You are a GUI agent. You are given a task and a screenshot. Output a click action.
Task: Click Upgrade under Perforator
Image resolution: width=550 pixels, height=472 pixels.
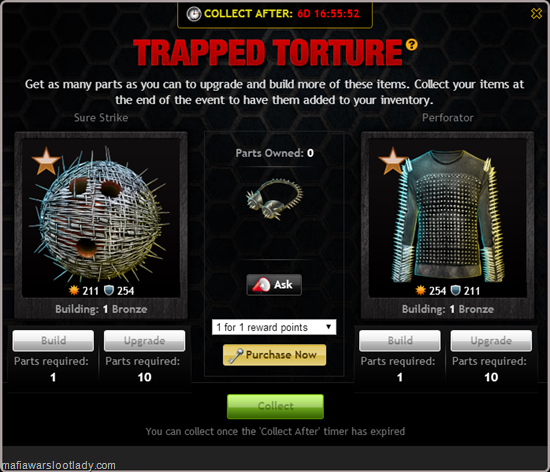click(491, 340)
